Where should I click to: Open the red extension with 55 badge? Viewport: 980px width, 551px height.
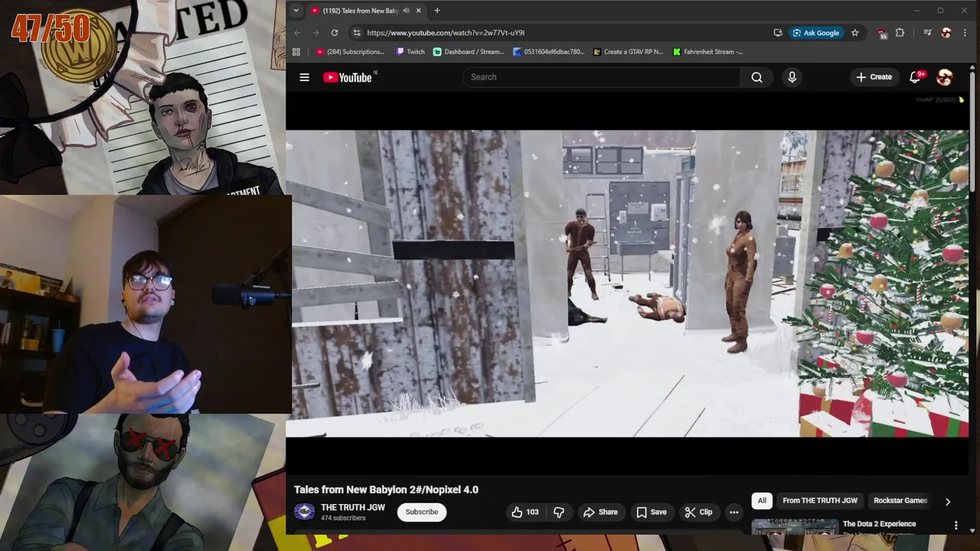[x=882, y=33]
